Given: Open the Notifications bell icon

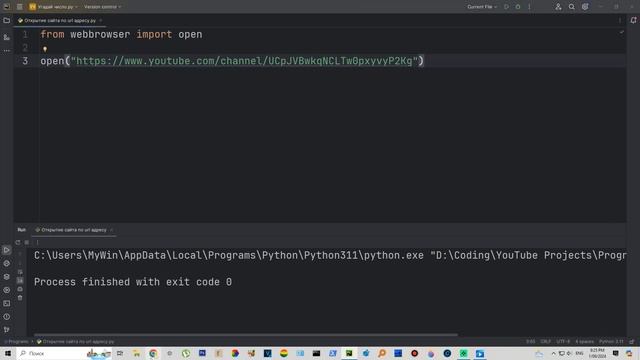Looking at the screenshot, I should [633, 20].
